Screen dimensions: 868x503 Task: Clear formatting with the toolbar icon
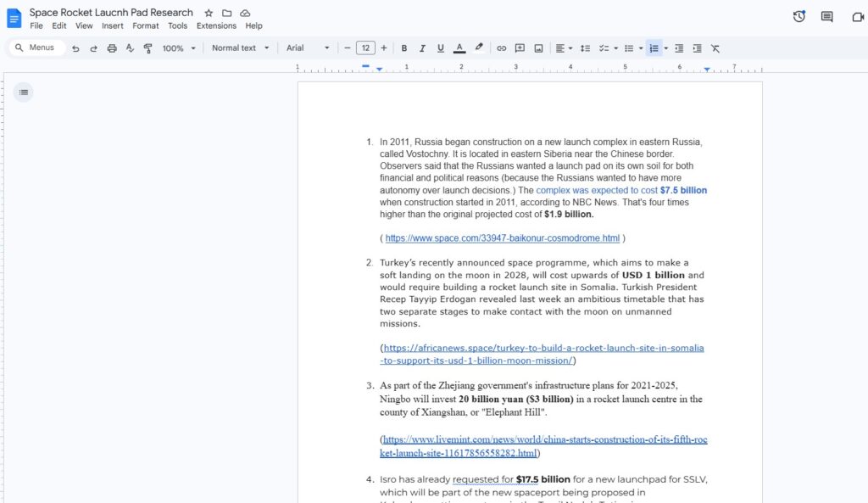(x=715, y=48)
